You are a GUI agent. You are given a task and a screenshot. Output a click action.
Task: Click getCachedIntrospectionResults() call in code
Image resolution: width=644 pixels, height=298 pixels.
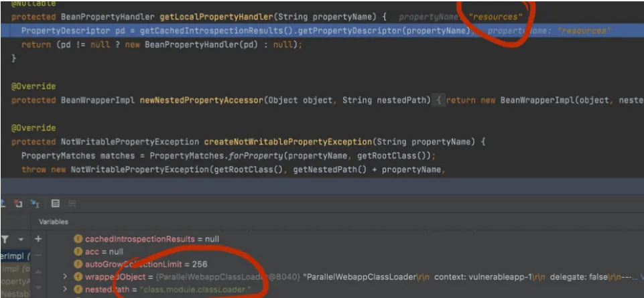click(x=217, y=31)
